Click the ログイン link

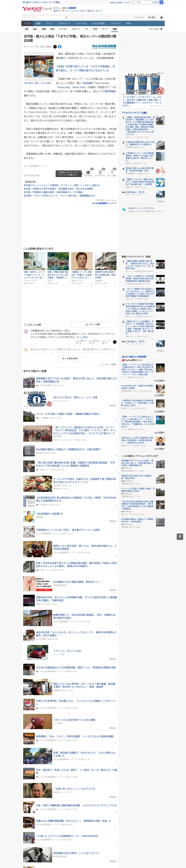point(57,11)
